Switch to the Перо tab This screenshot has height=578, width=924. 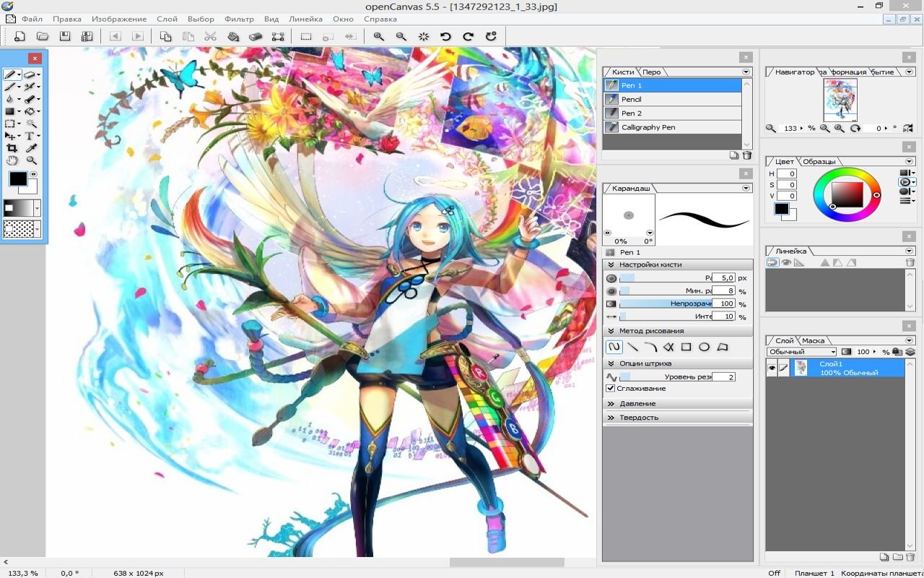pos(652,72)
